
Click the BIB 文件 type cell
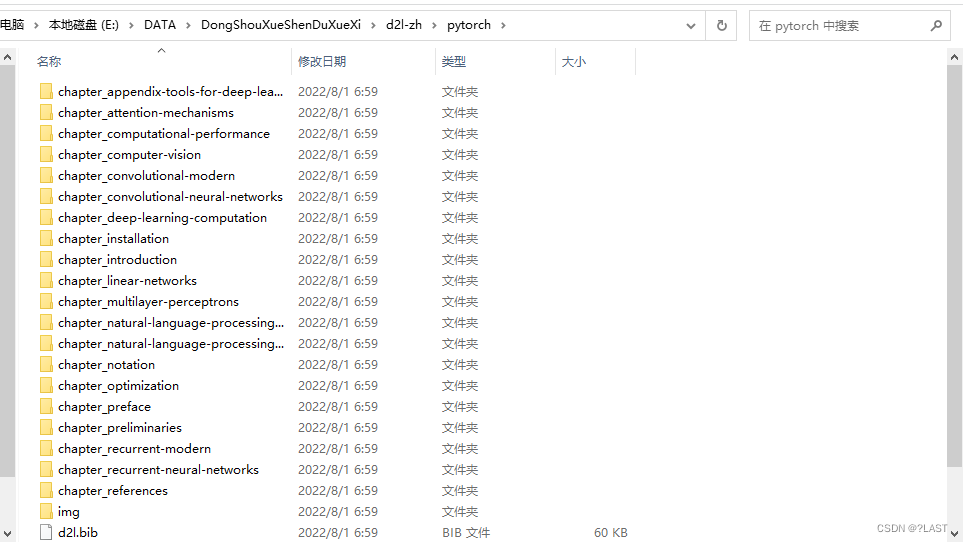click(x=466, y=532)
